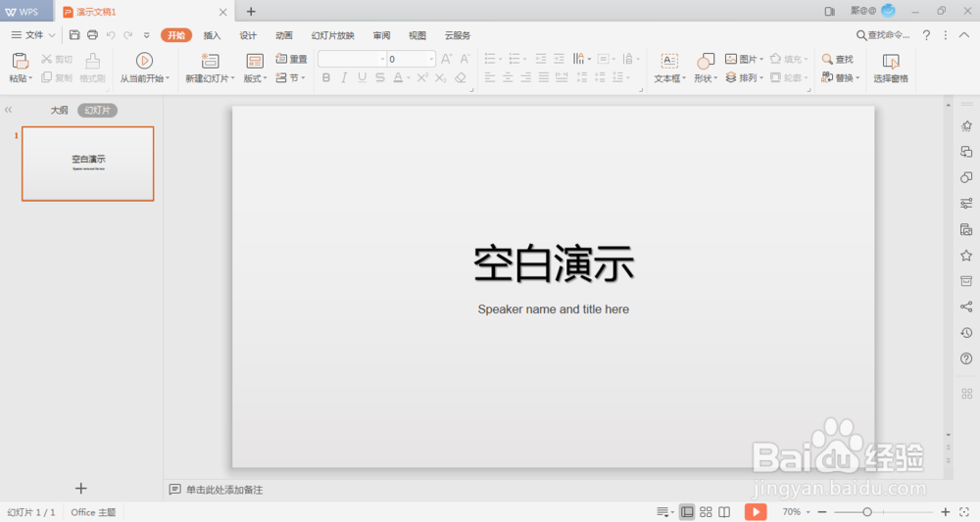This screenshot has height=522, width=980.
Task: Toggle Bold formatting
Action: pyautogui.click(x=326, y=77)
